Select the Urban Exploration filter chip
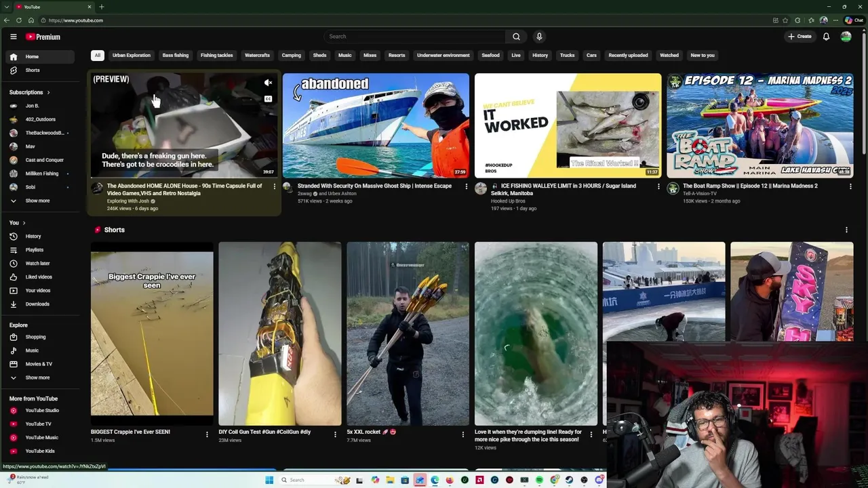This screenshot has width=868, height=488. tap(132, 56)
